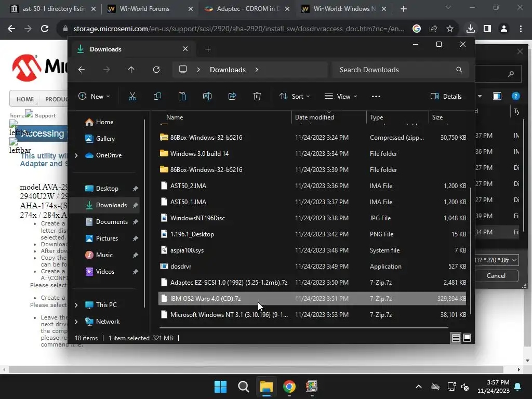Open the Chrome side panel icon
Viewport: 532px width, 399px height.
point(487,29)
